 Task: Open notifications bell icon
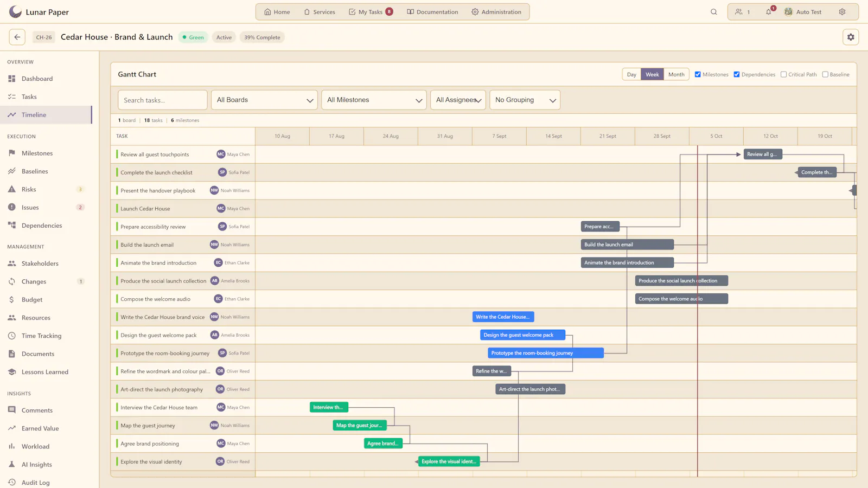coord(769,12)
